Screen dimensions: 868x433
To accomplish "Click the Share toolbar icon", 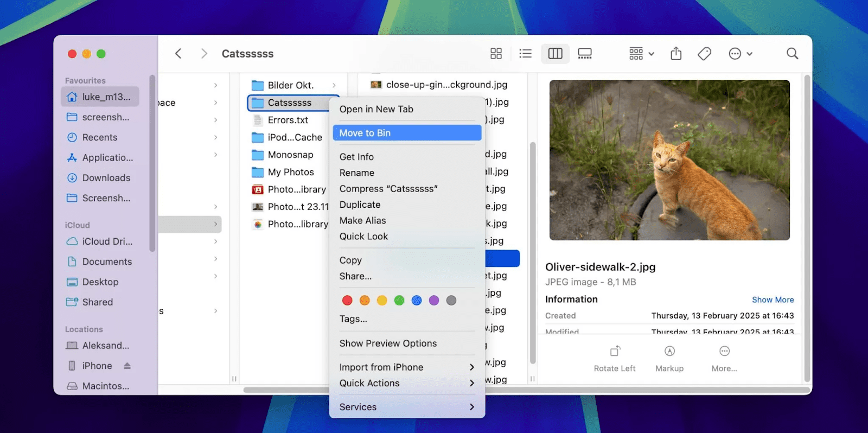I will 675,54.
